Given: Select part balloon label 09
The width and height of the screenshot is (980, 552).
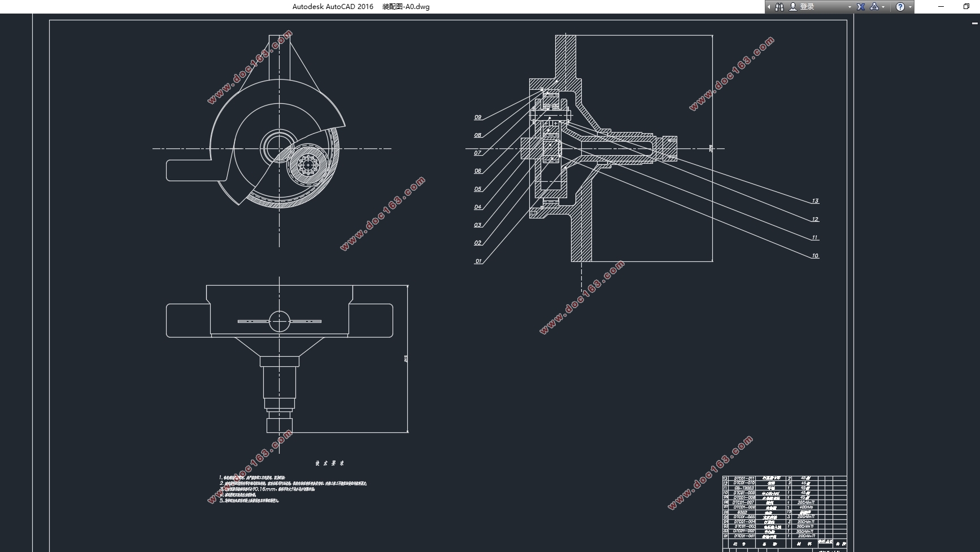Looking at the screenshot, I should click(x=478, y=117).
